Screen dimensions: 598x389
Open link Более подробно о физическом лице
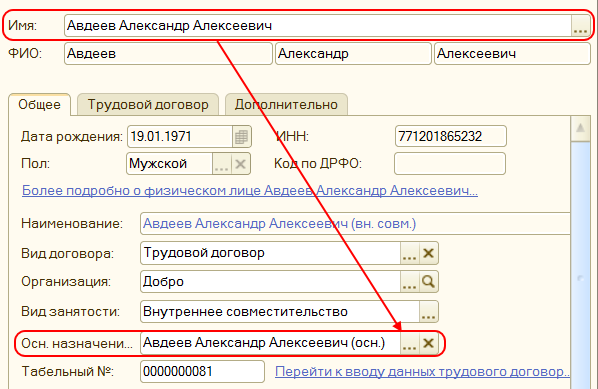pyautogui.click(x=250, y=190)
